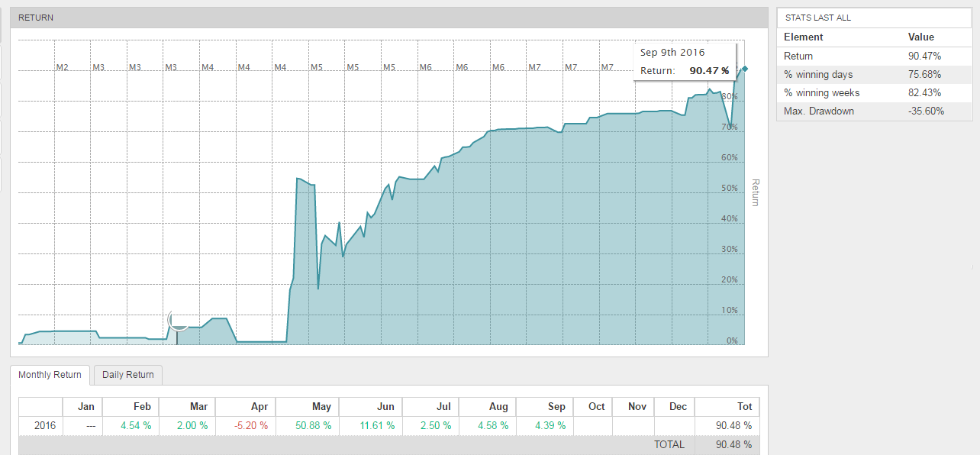This screenshot has height=455, width=980.
Task: Open the Daily Return tab
Action: coord(128,375)
